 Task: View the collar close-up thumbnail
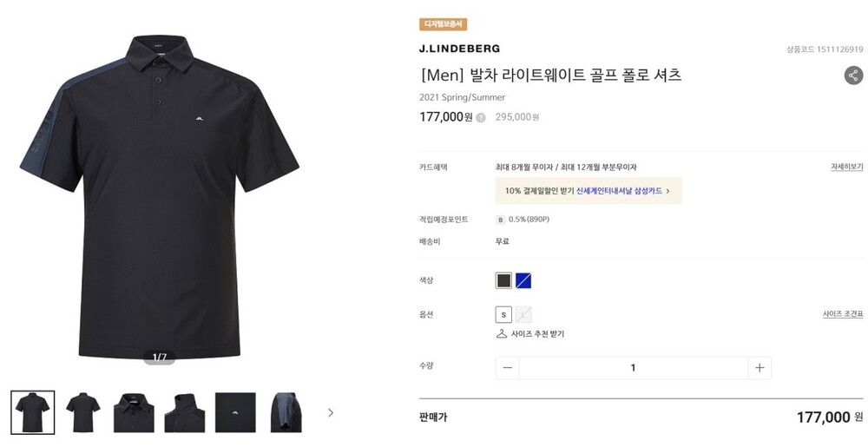pos(134,412)
